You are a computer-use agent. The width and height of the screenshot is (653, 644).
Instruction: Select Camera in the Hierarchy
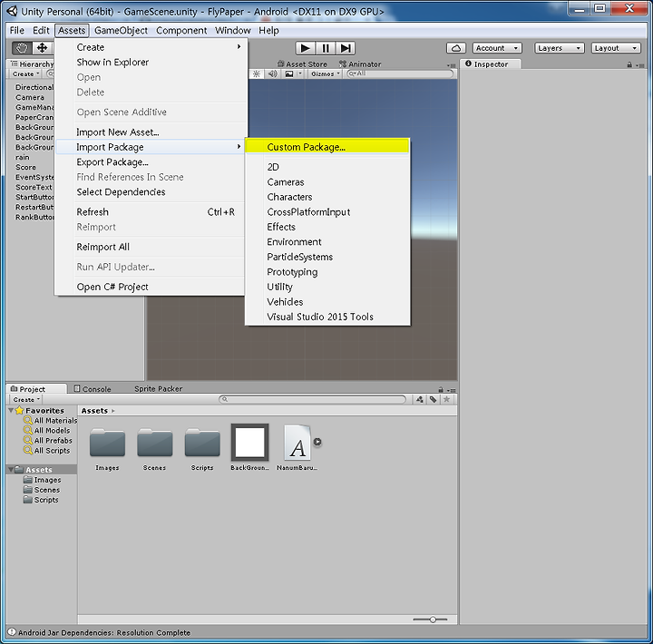[x=30, y=97]
